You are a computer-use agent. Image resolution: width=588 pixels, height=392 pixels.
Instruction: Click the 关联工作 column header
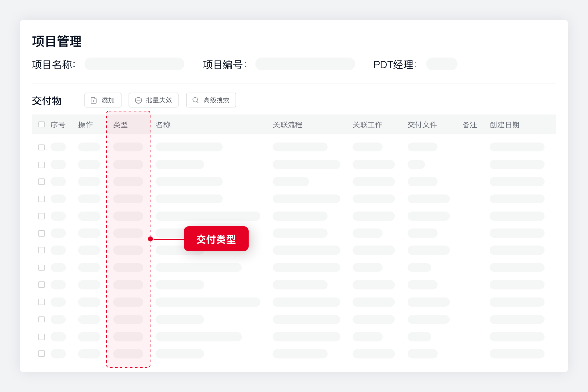tap(367, 125)
